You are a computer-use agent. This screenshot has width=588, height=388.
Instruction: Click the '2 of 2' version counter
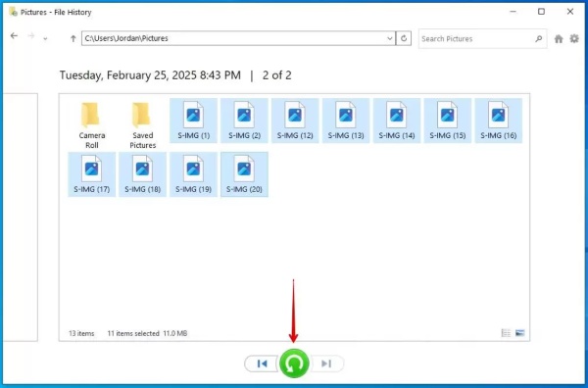[x=276, y=75]
